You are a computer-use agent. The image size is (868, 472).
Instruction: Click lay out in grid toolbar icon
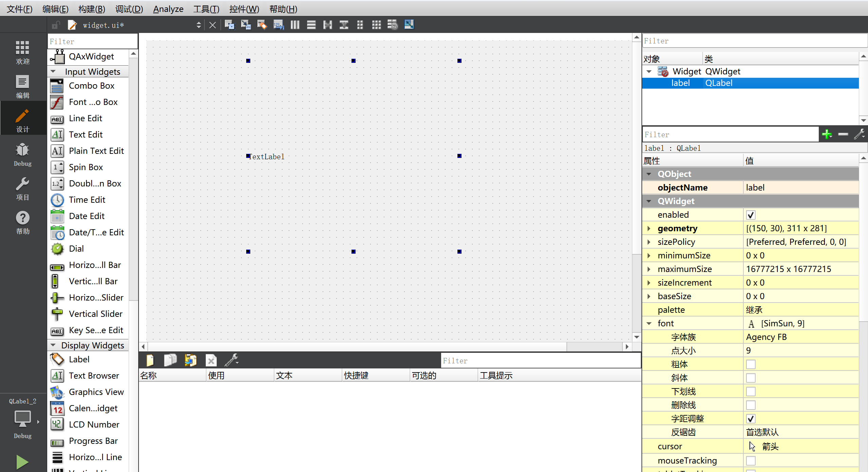point(376,25)
